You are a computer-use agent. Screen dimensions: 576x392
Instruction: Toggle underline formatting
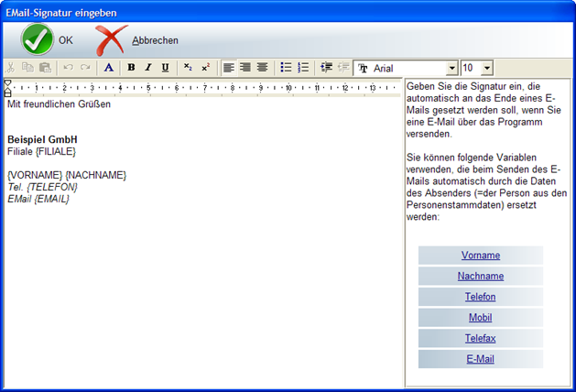[x=166, y=68]
